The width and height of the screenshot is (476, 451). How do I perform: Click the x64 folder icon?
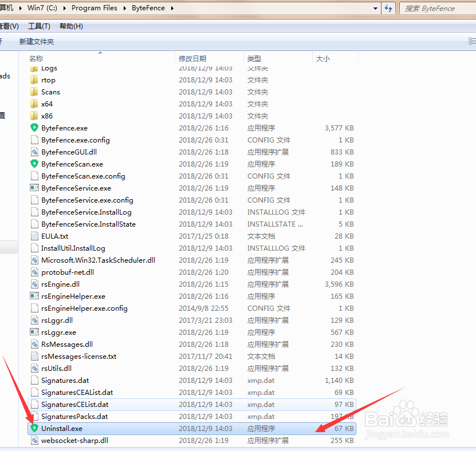point(34,104)
